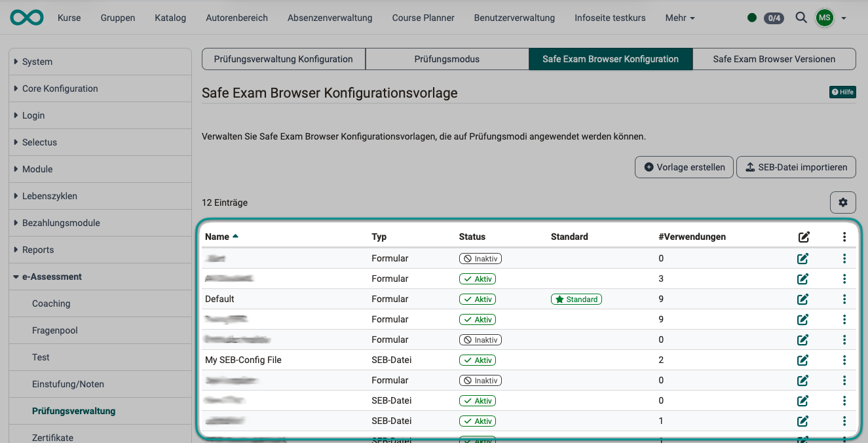Click Default template name

coord(219,299)
